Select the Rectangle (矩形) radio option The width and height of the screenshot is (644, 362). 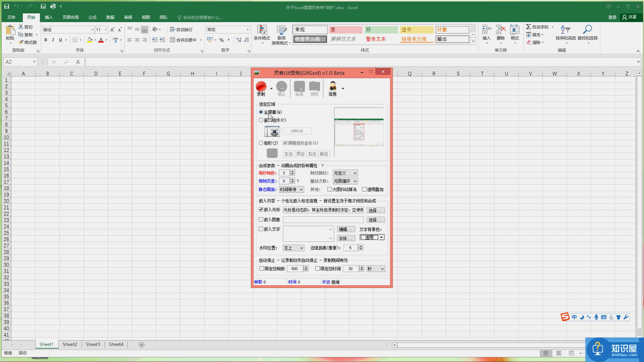(261, 143)
